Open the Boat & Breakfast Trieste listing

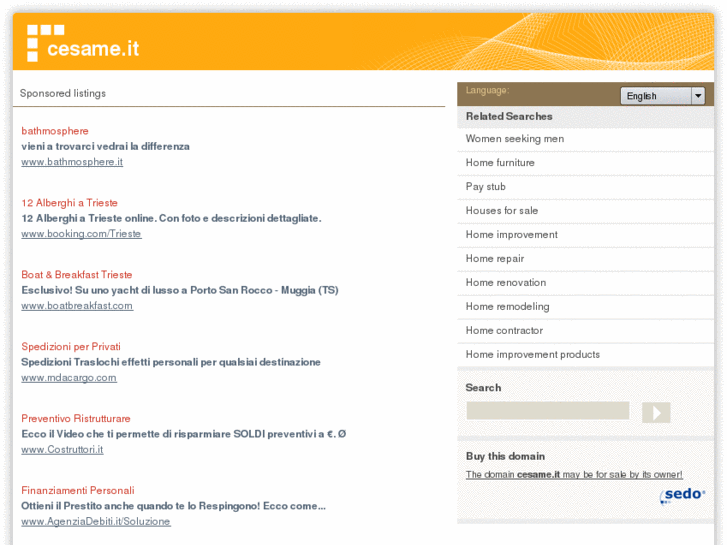[x=77, y=275]
